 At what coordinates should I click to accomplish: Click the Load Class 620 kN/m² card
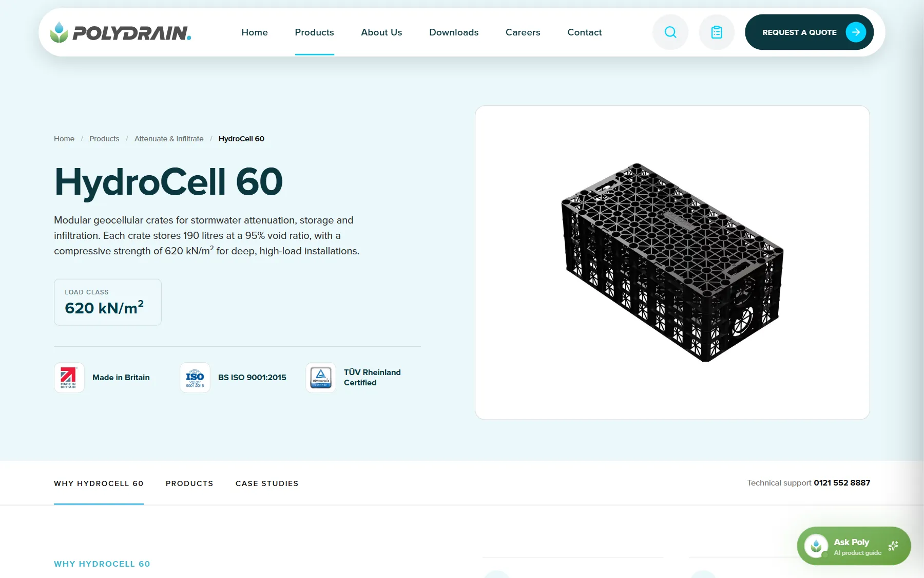(108, 302)
